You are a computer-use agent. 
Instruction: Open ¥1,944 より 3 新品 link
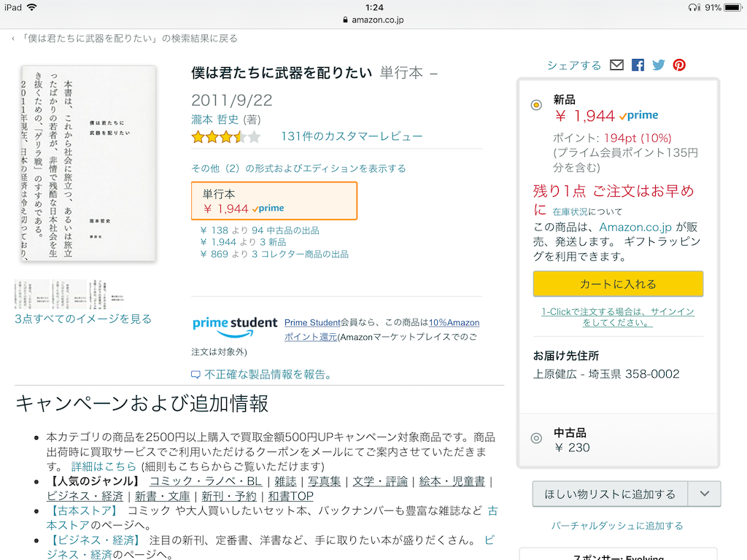[x=243, y=242]
